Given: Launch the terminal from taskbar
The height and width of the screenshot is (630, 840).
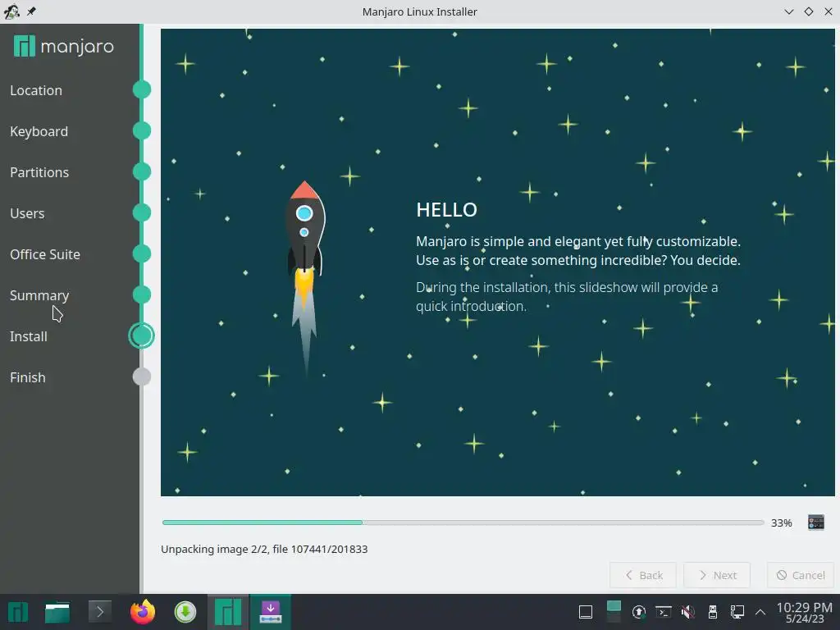Looking at the screenshot, I should [x=99, y=612].
